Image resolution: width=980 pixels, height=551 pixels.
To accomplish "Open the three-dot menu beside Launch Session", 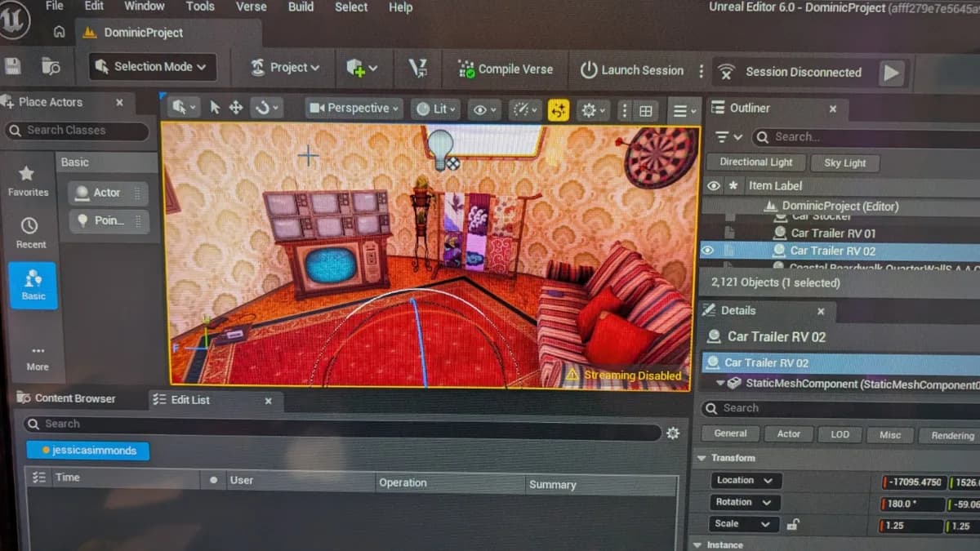I will coord(701,71).
